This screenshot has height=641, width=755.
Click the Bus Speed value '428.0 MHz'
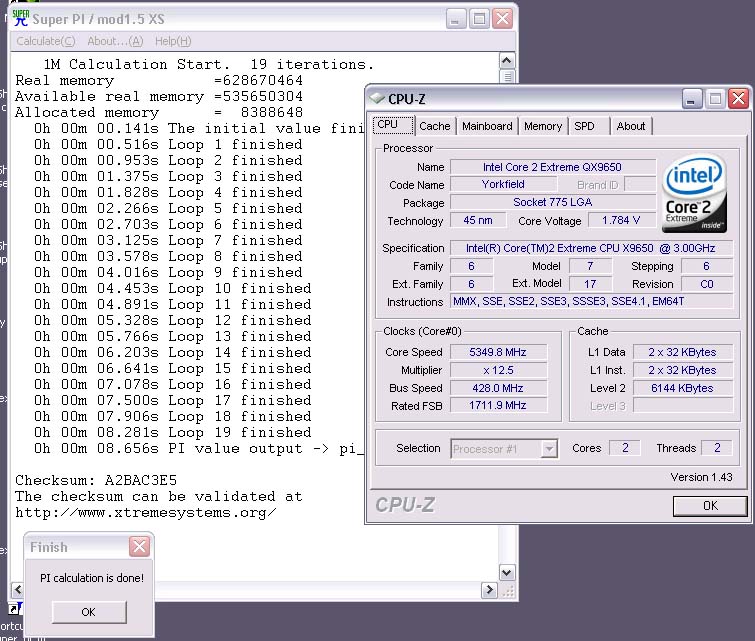(x=498, y=388)
